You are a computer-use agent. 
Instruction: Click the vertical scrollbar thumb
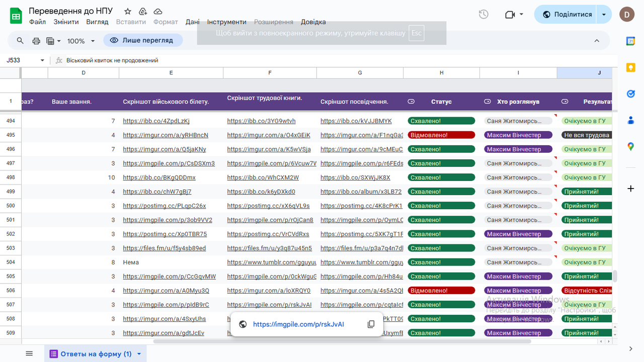pyautogui.click(x=614, y=277)
